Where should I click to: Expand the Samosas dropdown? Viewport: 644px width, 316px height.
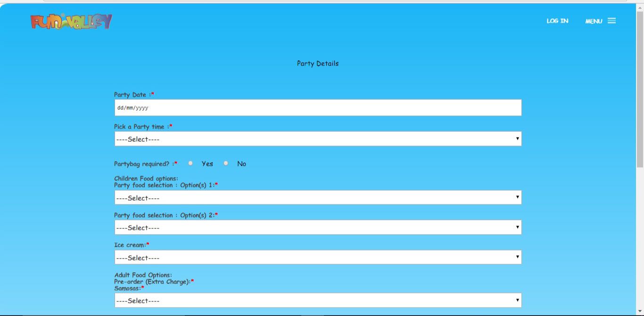318,300
